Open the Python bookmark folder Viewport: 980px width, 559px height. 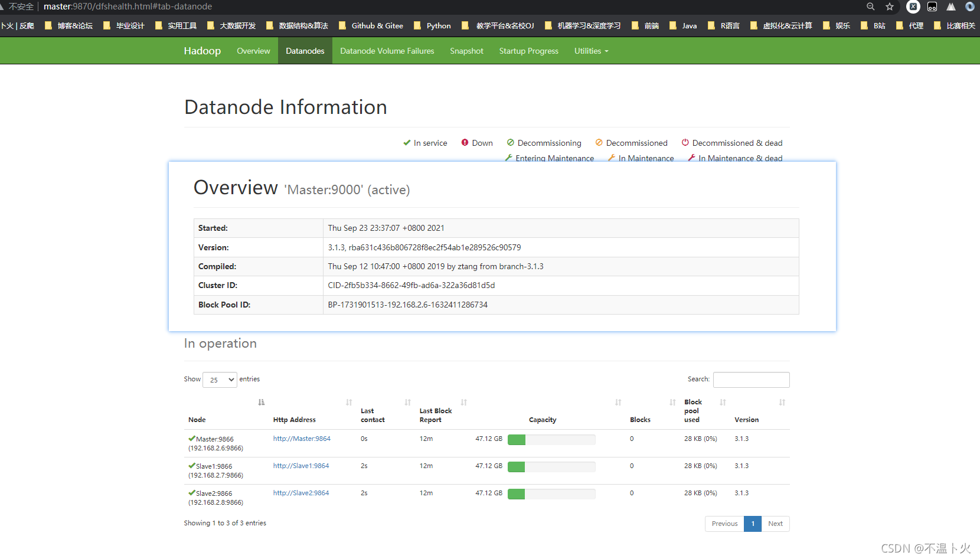coord(433,25)
